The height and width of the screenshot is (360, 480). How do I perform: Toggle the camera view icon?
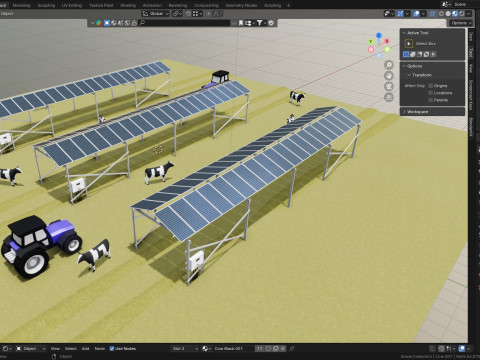tap(389, 87)
